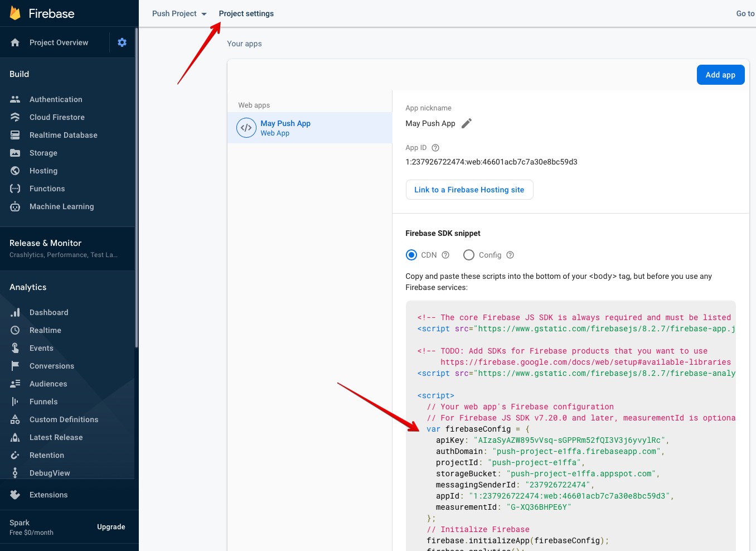Viewport: 756px width, 551px height.
Task: Click the Conversions flag icon
Action: (x=15, y=366)
